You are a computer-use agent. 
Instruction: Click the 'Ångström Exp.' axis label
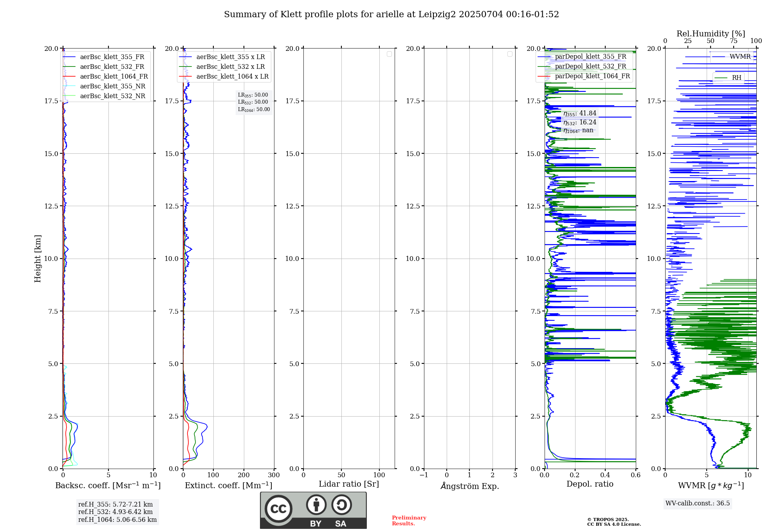click(470, 486)
